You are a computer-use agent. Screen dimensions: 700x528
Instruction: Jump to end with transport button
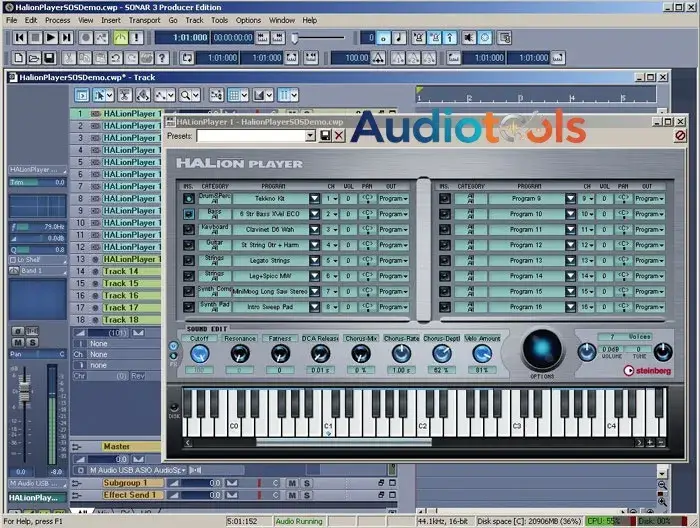pyautogui.click(x=67, y=37)
